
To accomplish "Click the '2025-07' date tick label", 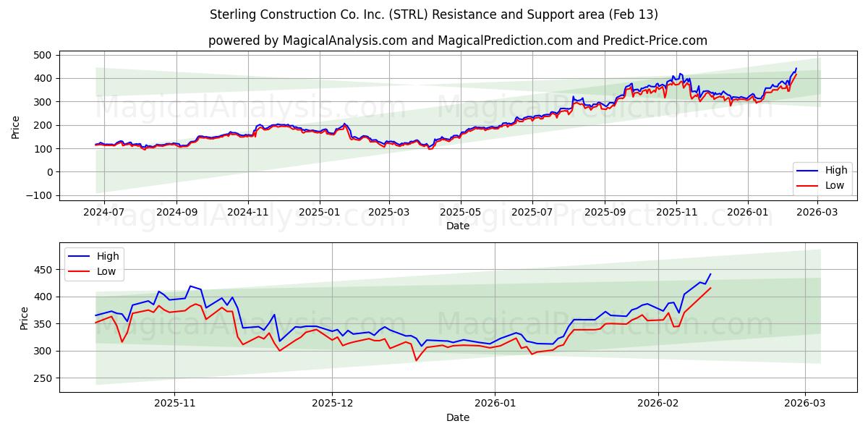I will (x=532, y=213).
